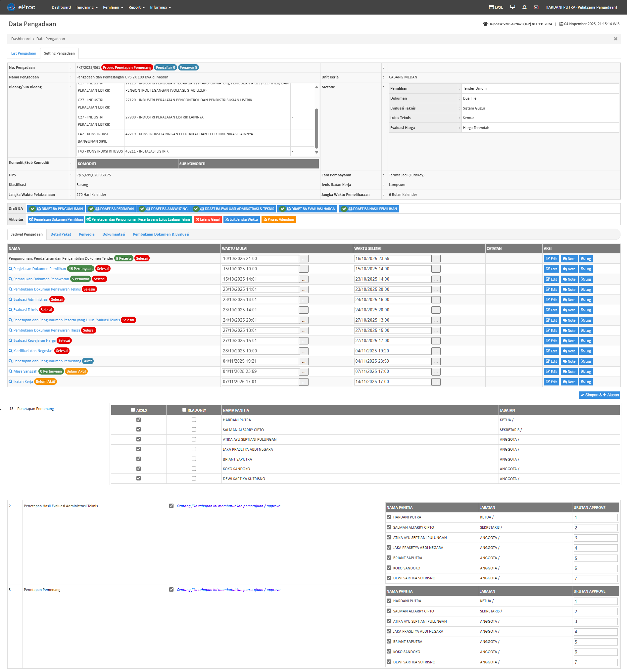Open Note for the Ikatan Kerja row

click(569, 381)
